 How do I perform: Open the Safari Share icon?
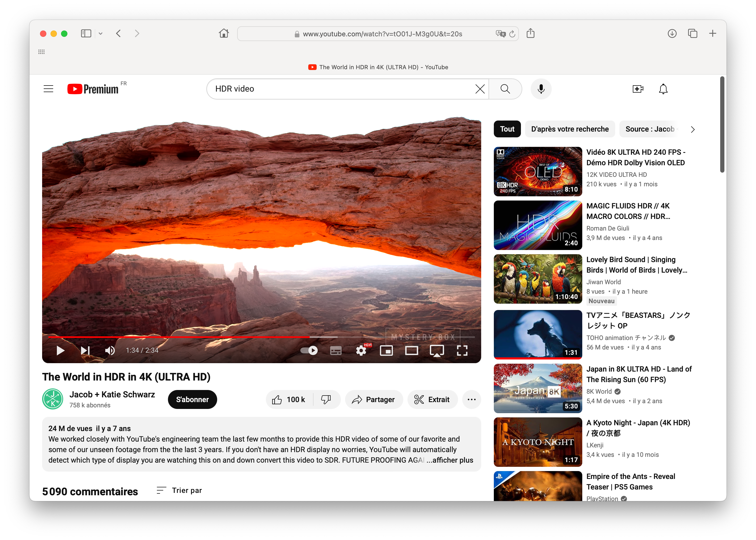[530, 33]
